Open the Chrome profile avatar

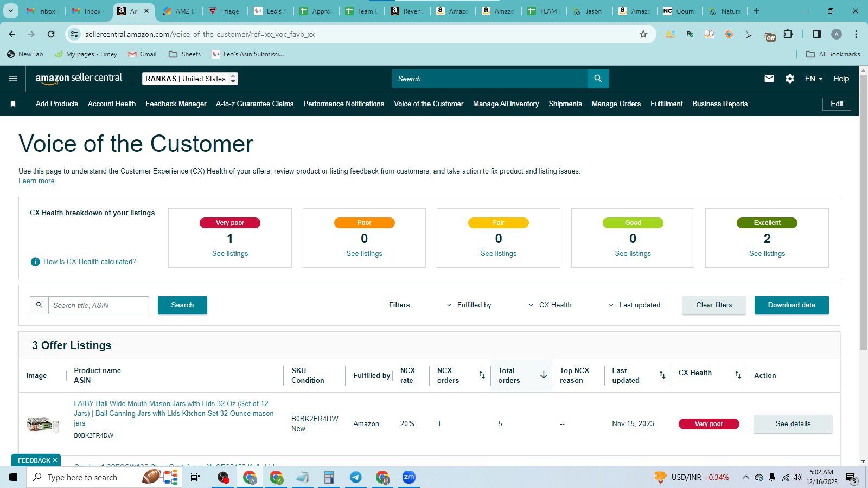coord(837,34)
